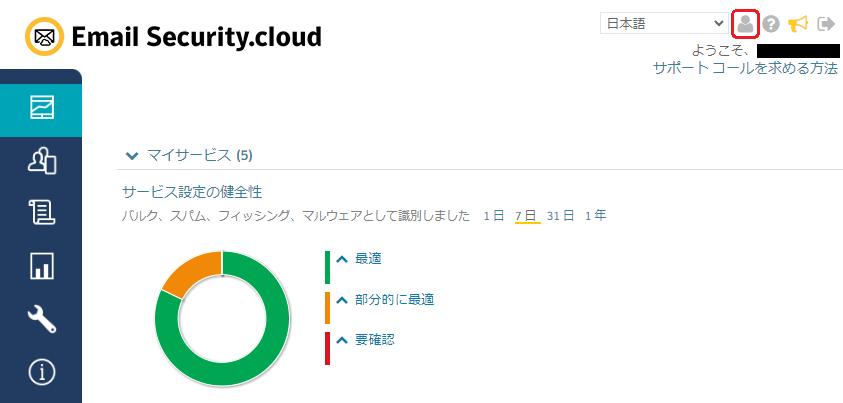The height and width of the screenshot is (403, 843).
Task: Open the help question mark icon
Action: click(771, 24)
